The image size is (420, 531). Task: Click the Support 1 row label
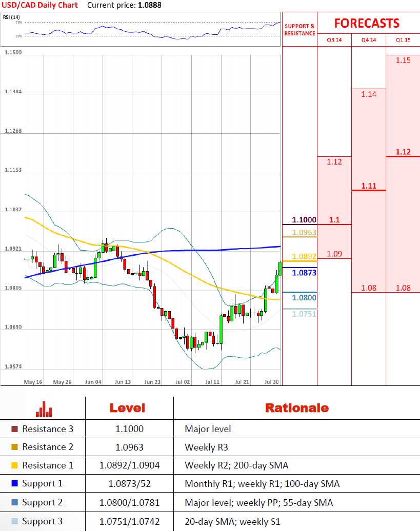point(43,484)
